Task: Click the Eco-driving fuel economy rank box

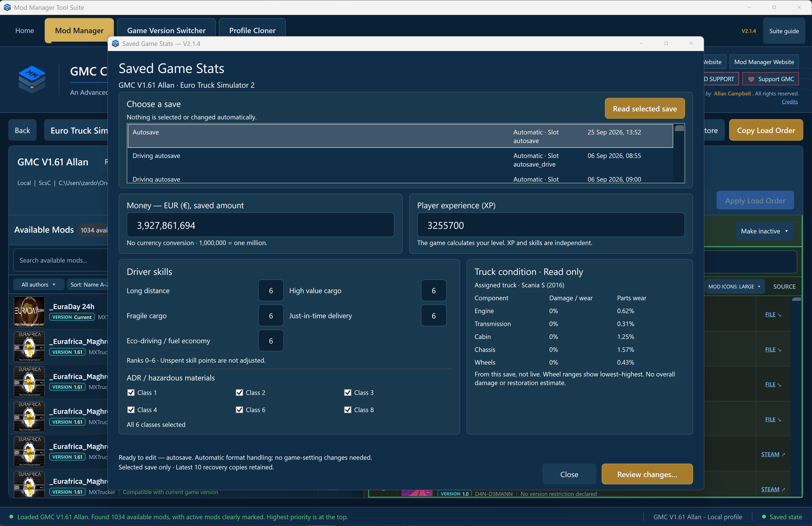Action: (x=271, y=340)
